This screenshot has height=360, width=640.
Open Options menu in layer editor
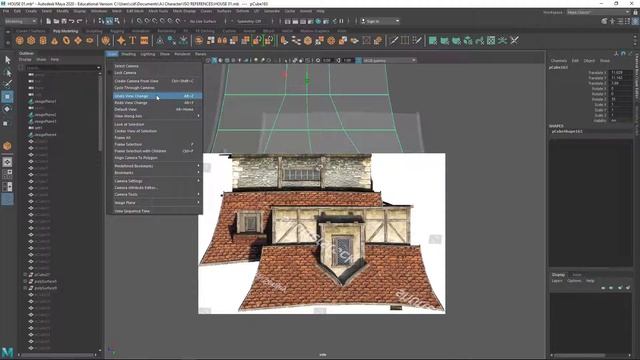pyautogui.click(x=574, y=281)
